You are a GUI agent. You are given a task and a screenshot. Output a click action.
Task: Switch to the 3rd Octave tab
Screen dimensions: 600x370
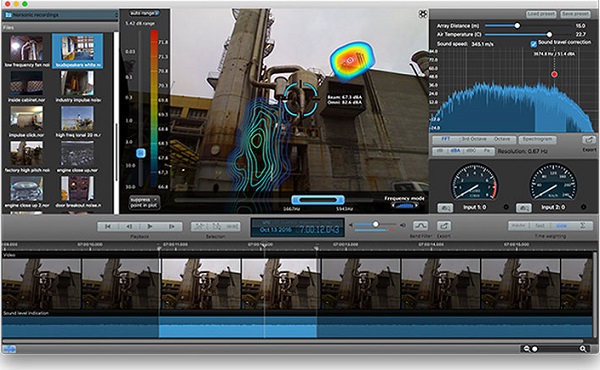coord(474,139)
